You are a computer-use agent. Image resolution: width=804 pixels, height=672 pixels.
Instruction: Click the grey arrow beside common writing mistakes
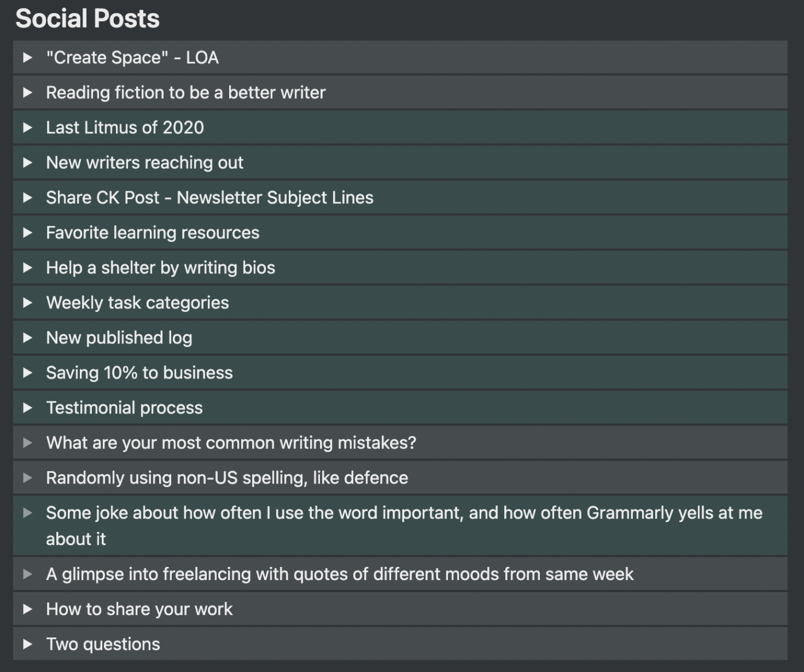point(27,443)
